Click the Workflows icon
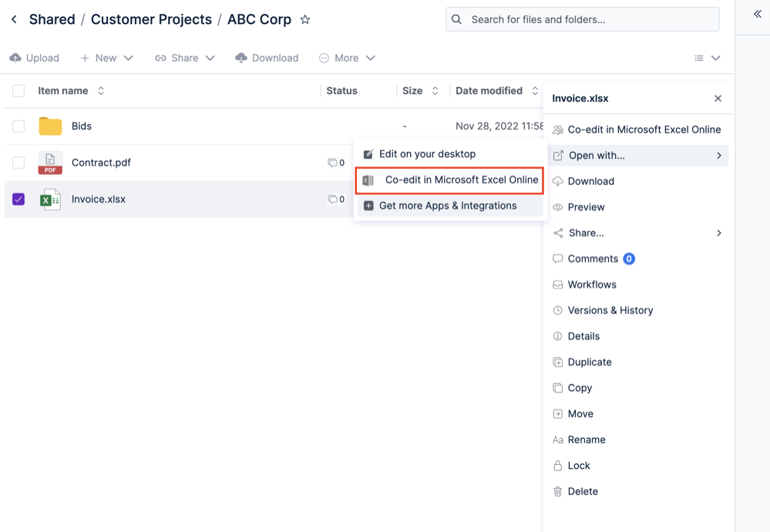770x532 pixels. [558, 285]
